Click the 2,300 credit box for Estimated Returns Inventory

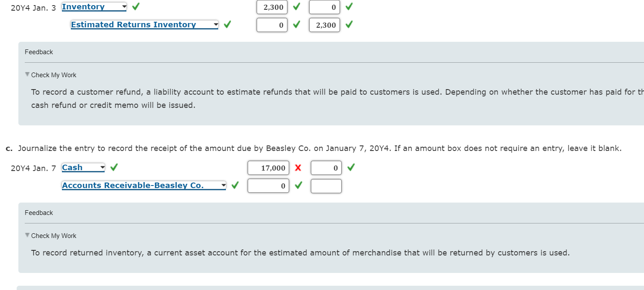[x=324, y=25]
